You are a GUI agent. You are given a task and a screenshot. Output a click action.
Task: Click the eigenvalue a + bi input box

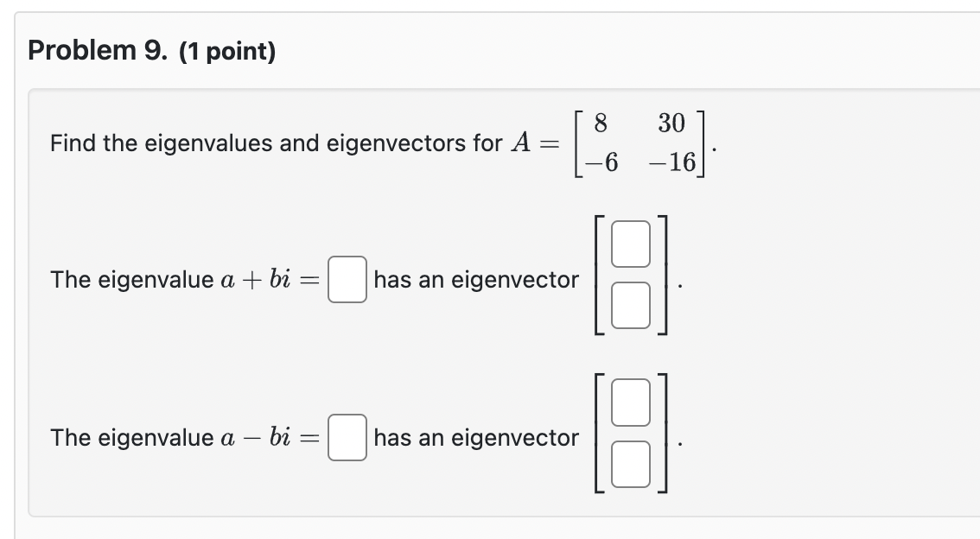click(x=347, y=280)
